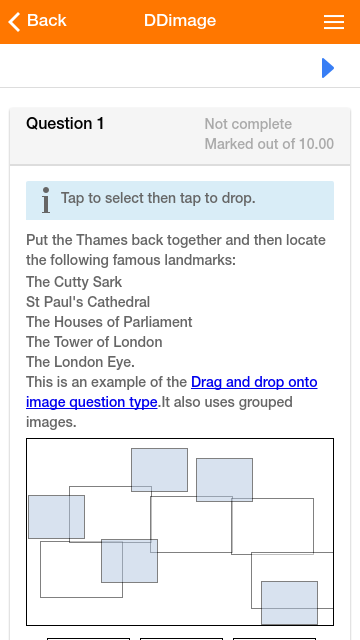Tap the outlined box right of the center box
The width and height of the screenshot is (360, 640).
(273, 526)
